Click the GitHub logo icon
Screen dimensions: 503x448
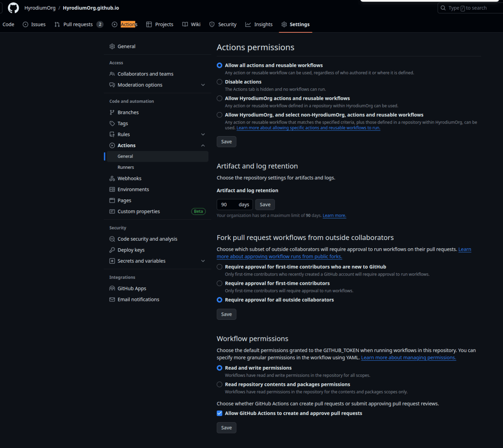pyautogui.click(x=13, y=8)
